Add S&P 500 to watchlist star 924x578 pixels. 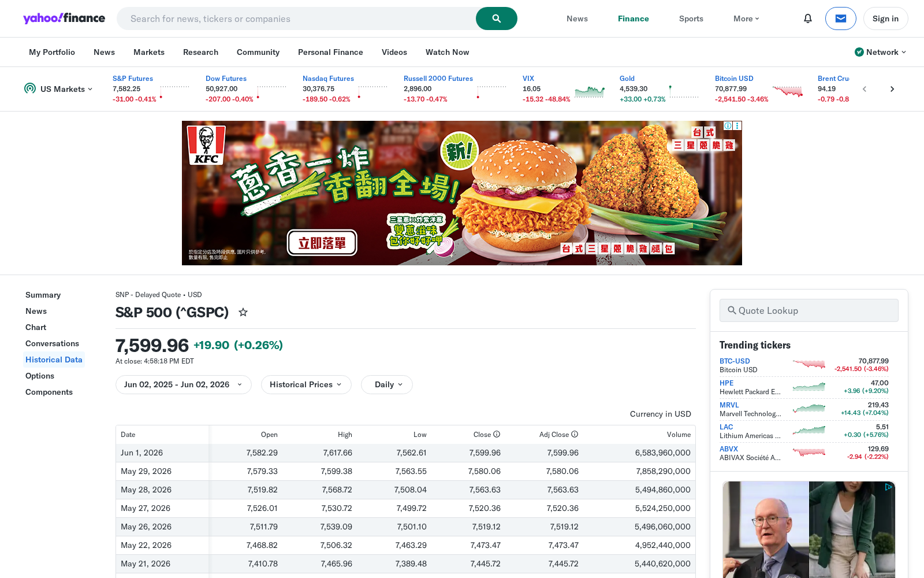click(x=243, y=312)
